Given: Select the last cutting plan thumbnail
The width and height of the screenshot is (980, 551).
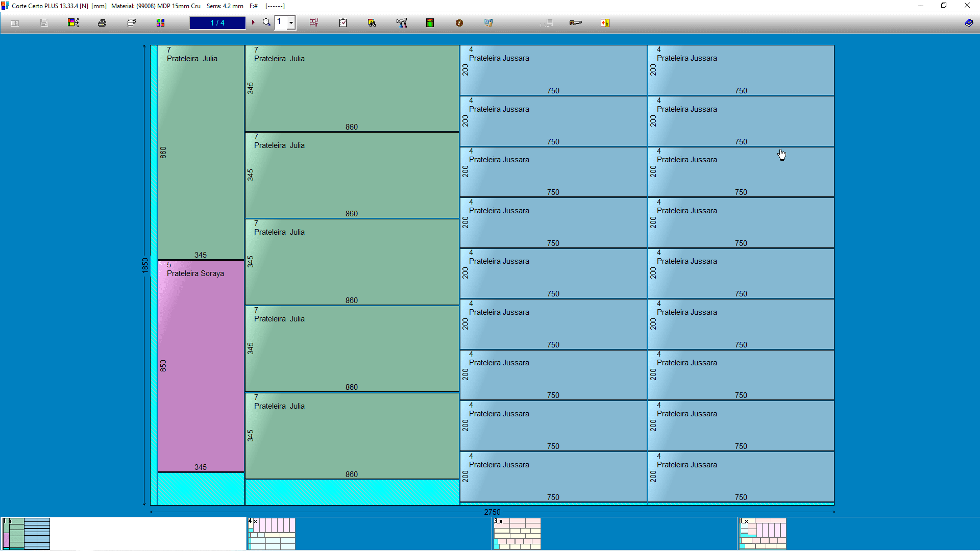Looking at the screenshot, I should 763,534.
